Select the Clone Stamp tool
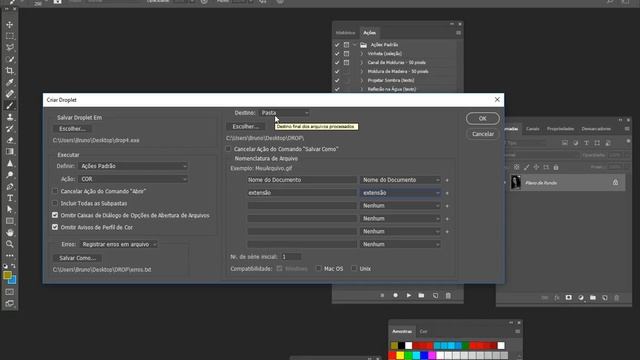 9,117
